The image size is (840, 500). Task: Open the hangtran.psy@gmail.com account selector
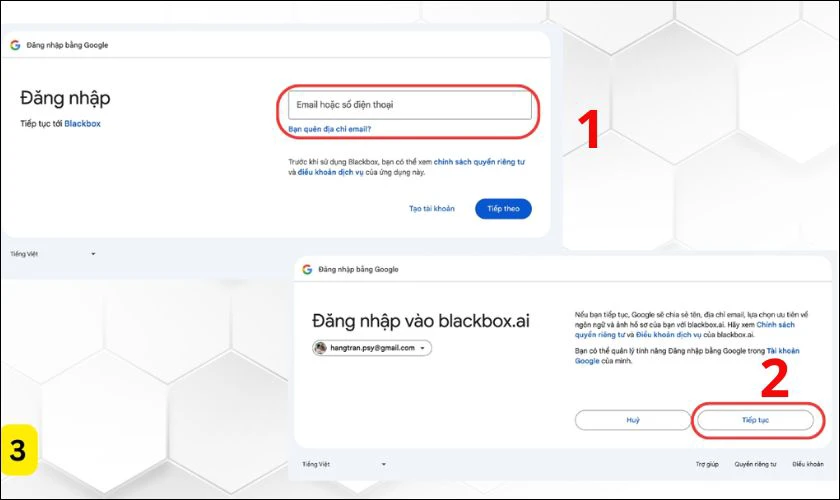pyautogui.click(x=372, y=348)
